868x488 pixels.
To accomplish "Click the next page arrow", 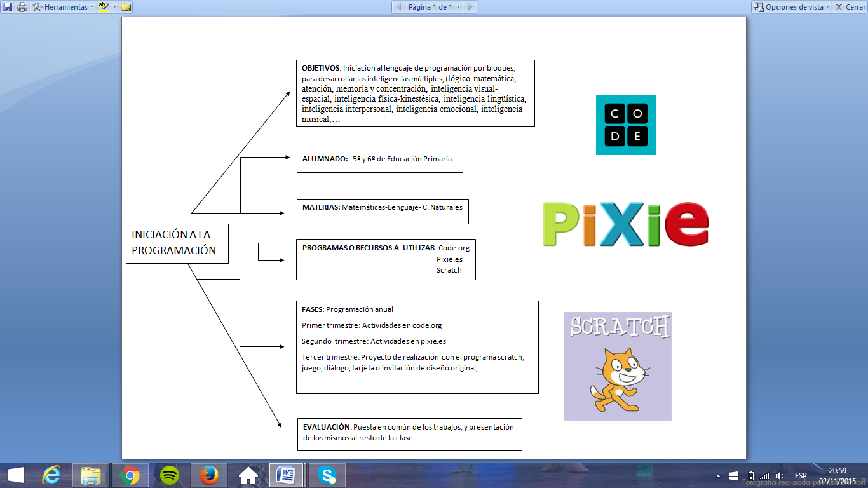I will click(x=469, y=6).
